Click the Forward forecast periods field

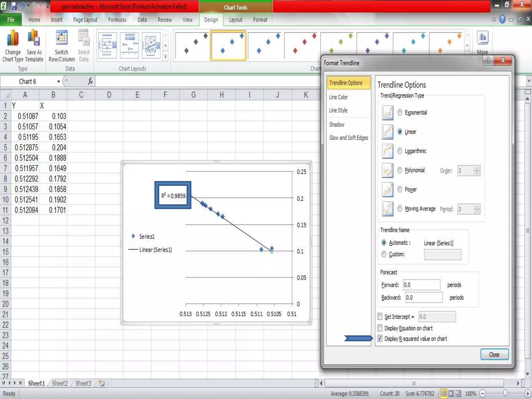pyautogui.click(x=421, y=285)
